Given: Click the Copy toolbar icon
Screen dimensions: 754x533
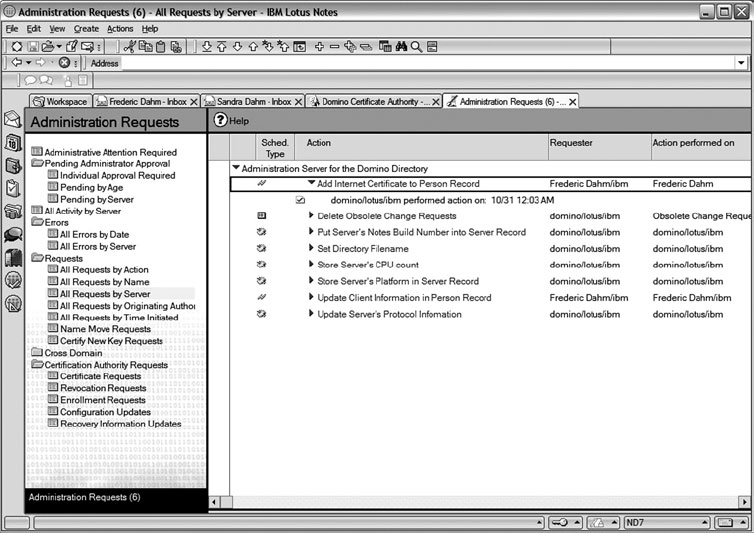Looking at the screenshot, I should (x=145, y=47).
